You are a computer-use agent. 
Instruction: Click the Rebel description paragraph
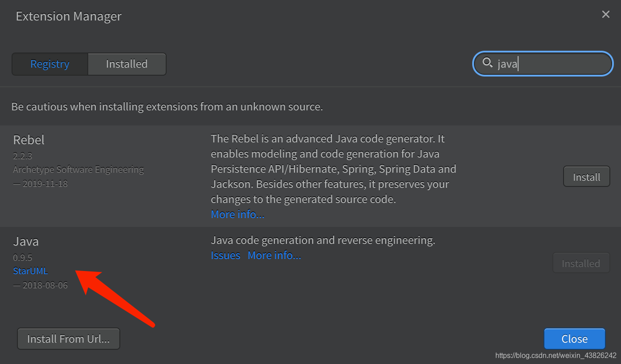(333, 169)
